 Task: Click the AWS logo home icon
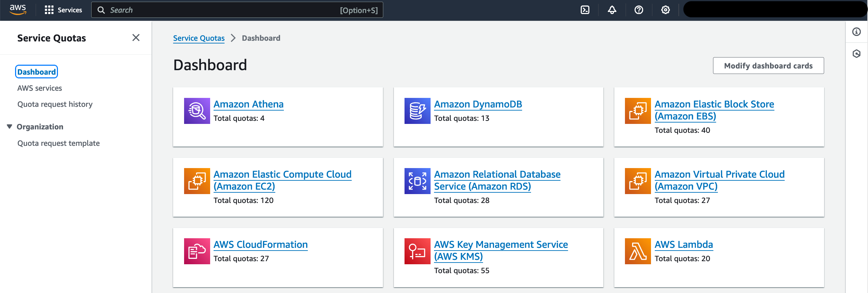coord(18,10)
